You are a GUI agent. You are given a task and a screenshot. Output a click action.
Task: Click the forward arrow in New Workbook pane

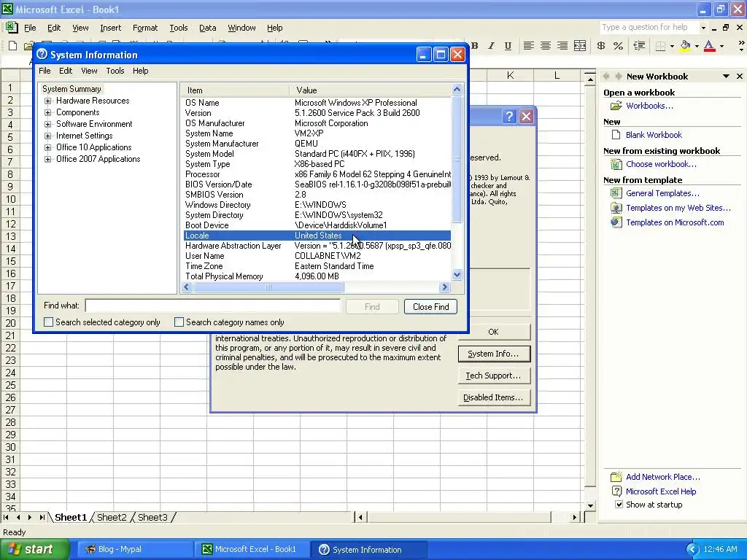618,76
